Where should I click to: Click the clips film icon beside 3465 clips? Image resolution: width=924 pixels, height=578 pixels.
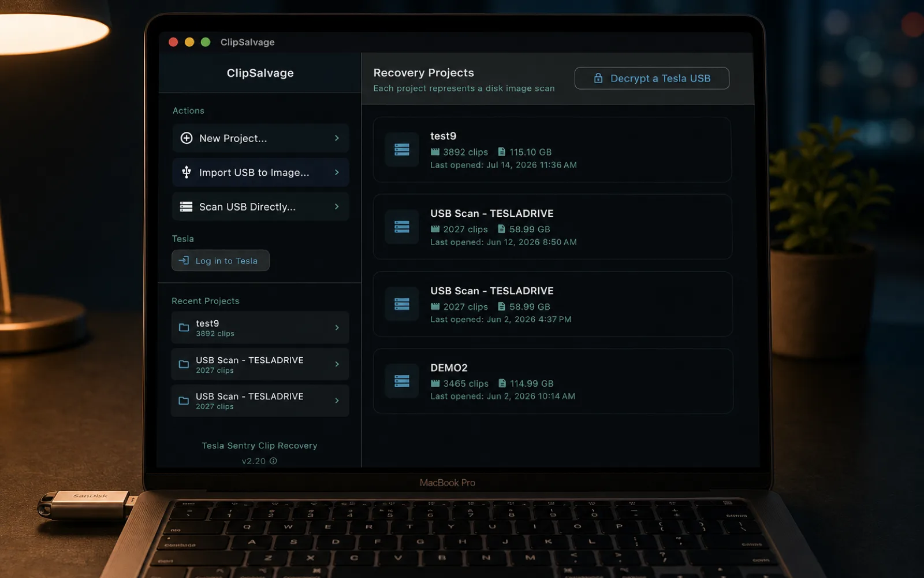pyautogui.click(x=435, y=383)
